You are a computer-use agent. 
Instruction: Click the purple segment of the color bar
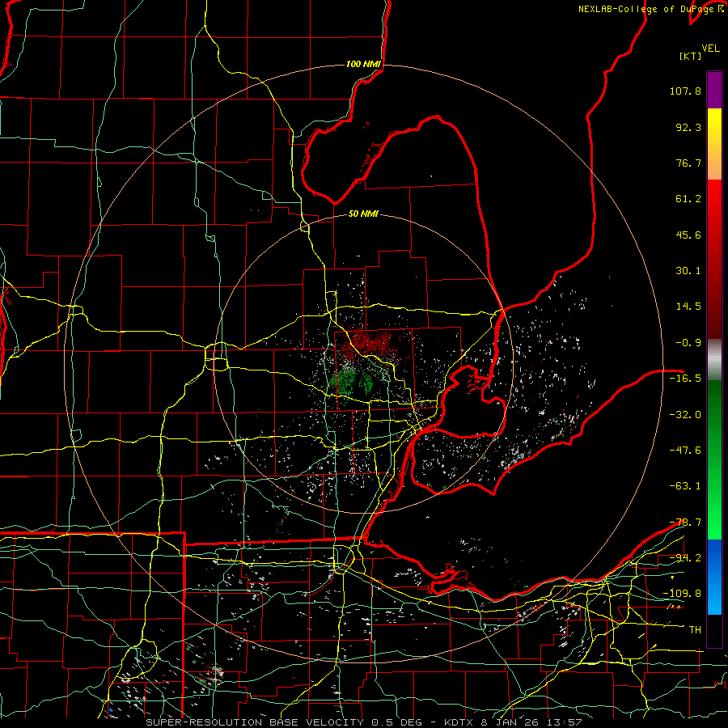714,90
